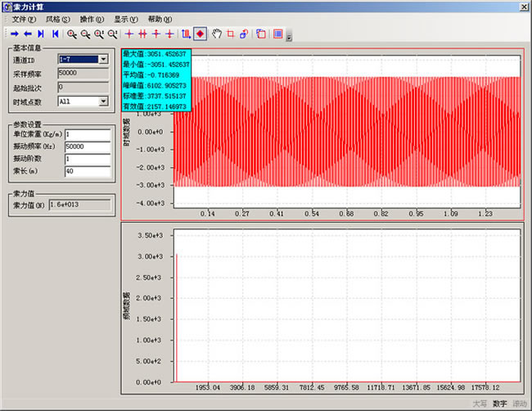Open the 通道ID dropdown

pos(103,59)
